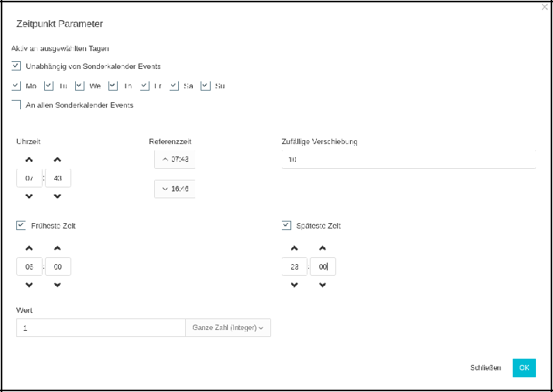Image resolution: width=553 pixels, height=392 pixels.
Task: Increase the Früheste Zeit hour value
Action: [29, 249]
